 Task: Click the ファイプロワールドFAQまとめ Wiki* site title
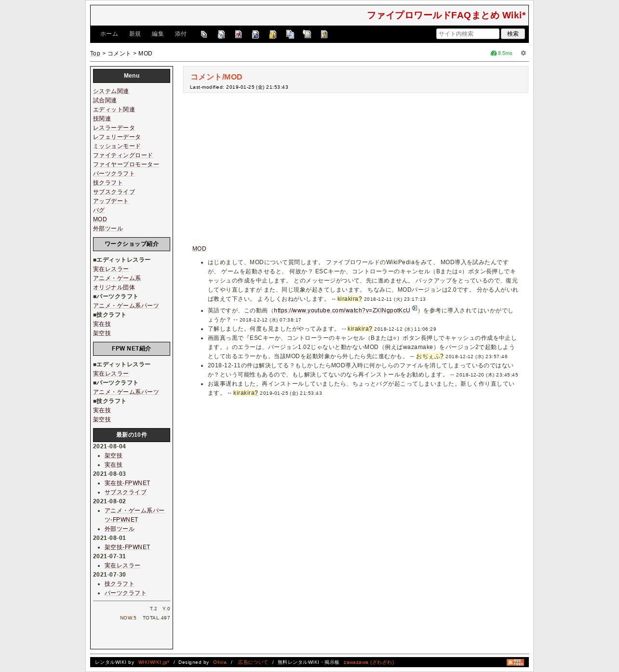446,15
